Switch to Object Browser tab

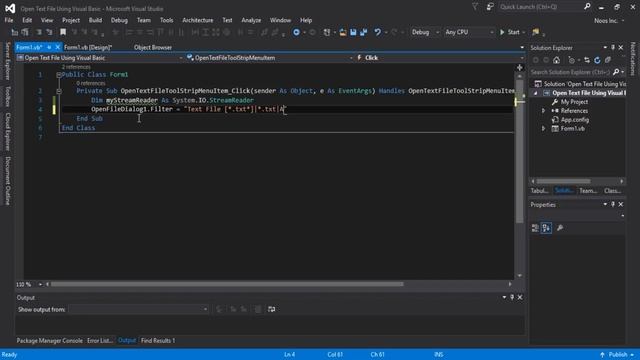click(153, 47)
